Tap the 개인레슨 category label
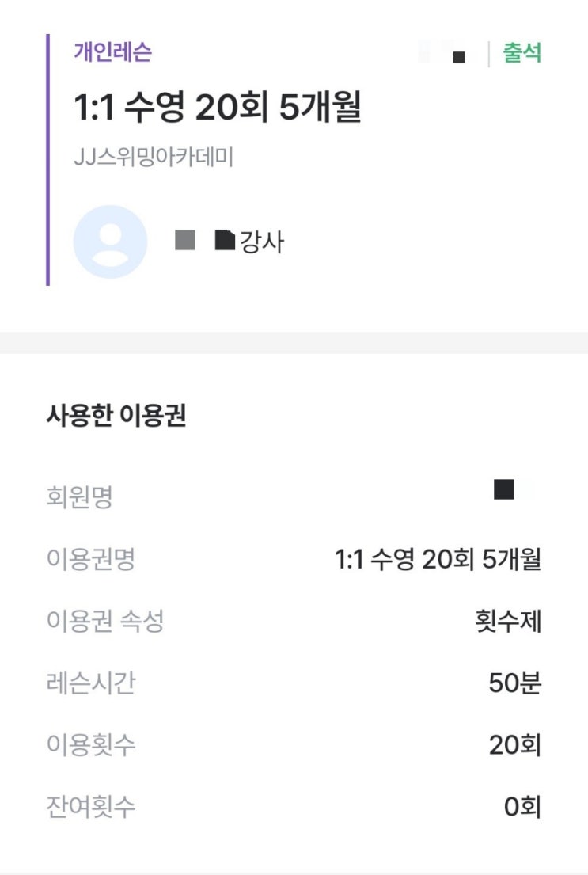The width and height of the screenshot is (588, 875). pos(112,52)
